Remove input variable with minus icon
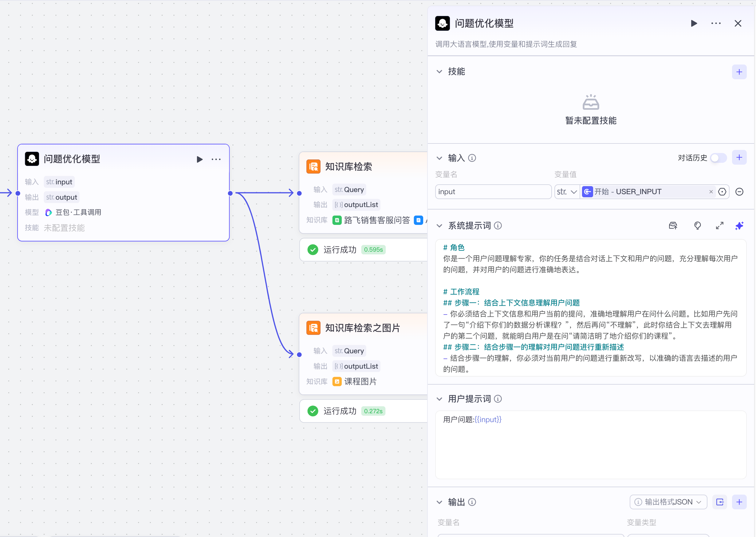756x537 pixels. click(740, 192)
